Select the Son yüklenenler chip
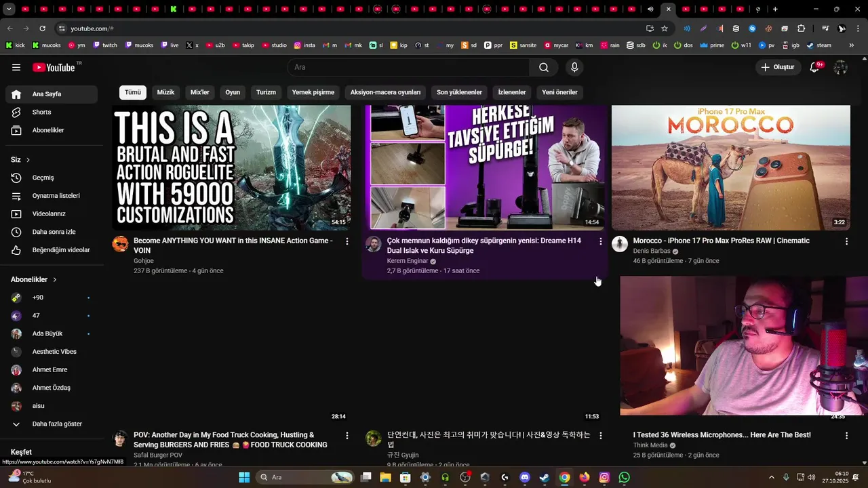Image resolution: width=868 pixels, height=488 pixels. pos(459,92)
